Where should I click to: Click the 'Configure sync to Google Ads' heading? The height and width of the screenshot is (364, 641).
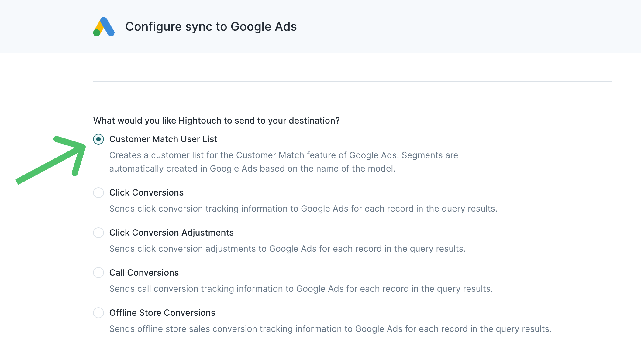(x=211, y=27)
